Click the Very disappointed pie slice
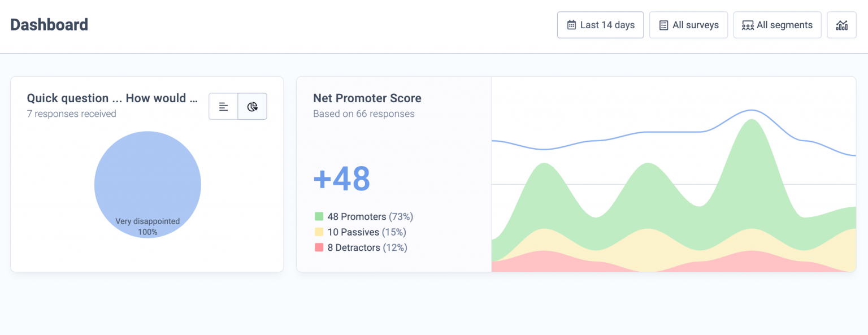 [x=147, y=185]
